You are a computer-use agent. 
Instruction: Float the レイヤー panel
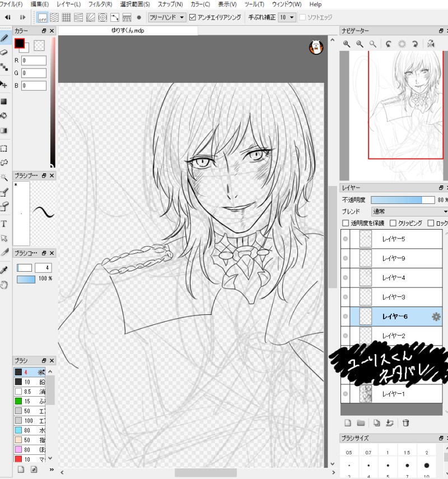point(441,188)
